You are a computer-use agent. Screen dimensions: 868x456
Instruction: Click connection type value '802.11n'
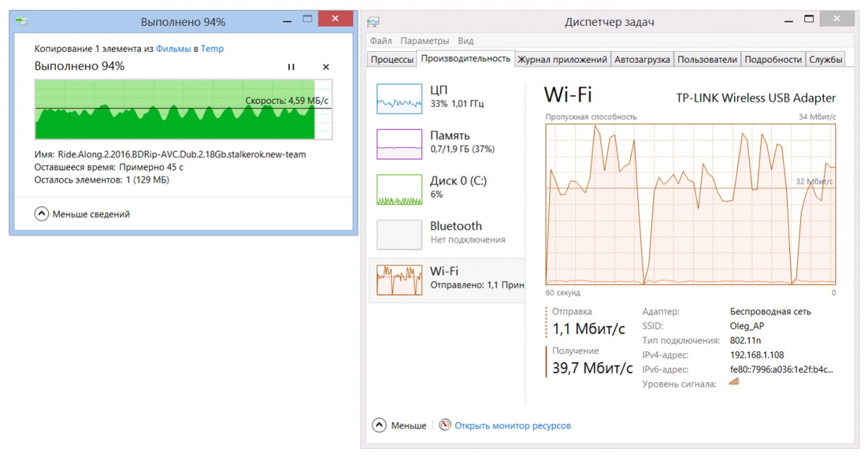[x=746, y=340]
